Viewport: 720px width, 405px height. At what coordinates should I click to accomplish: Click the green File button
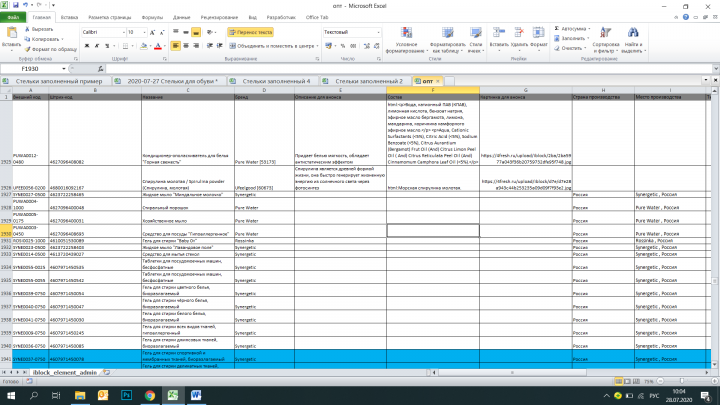tap(13, 17)
